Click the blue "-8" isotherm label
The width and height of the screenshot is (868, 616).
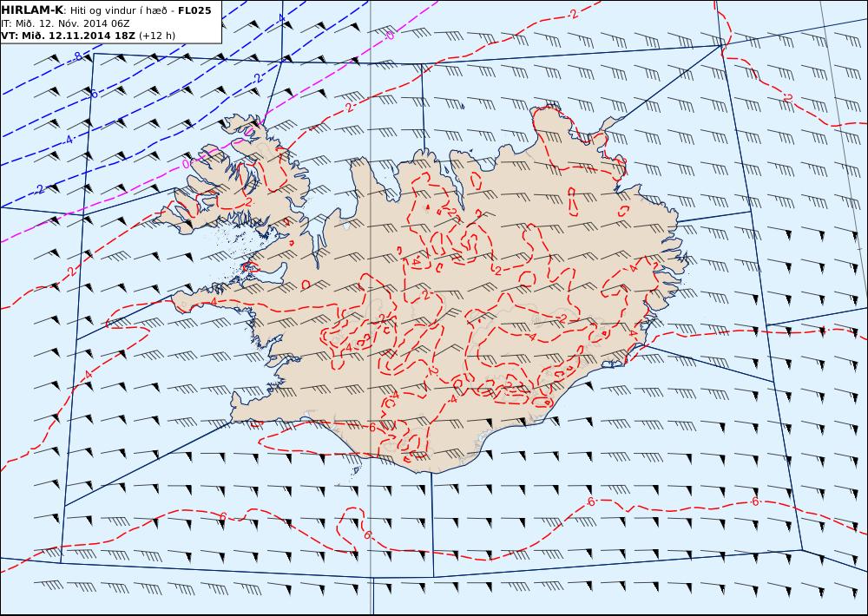76,56
